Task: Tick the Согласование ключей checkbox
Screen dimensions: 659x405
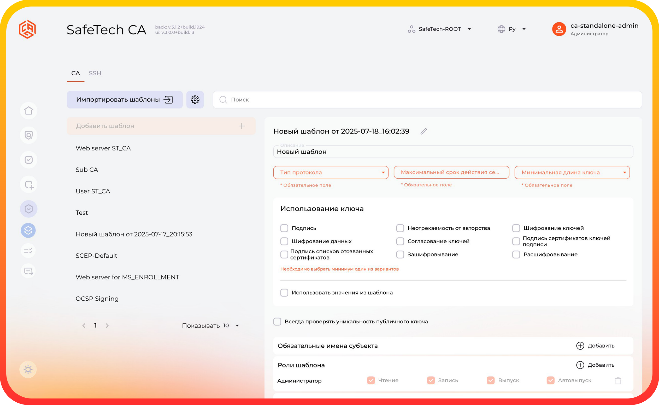Action: (x=400, y=241)
